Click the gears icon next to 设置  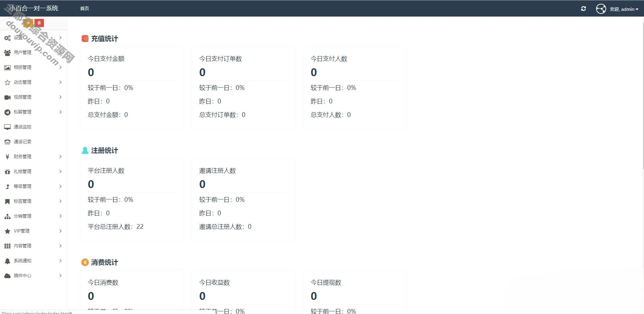coord(7,38)
